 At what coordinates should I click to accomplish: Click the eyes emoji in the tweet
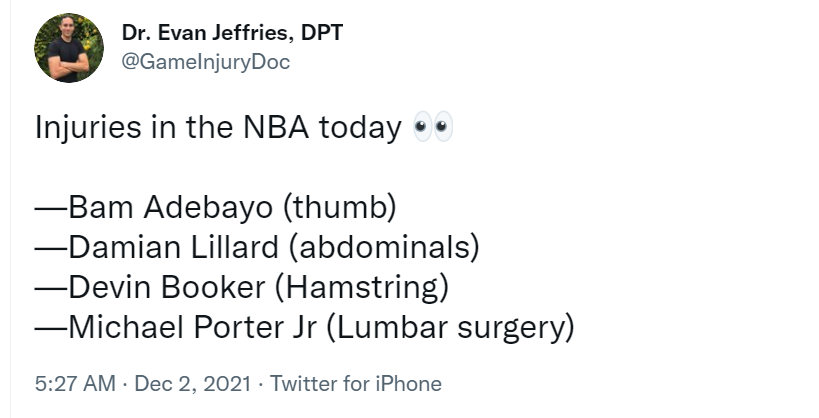click(x=432, y=126)
